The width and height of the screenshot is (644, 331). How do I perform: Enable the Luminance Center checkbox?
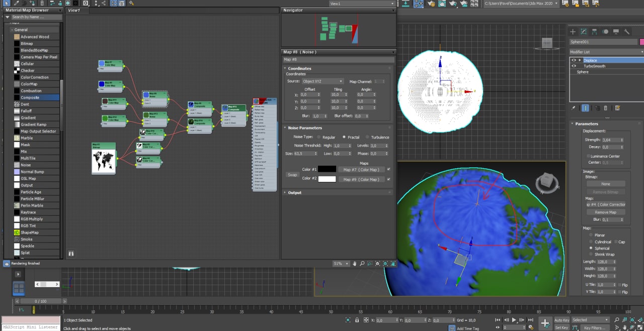tap(588, 156)
